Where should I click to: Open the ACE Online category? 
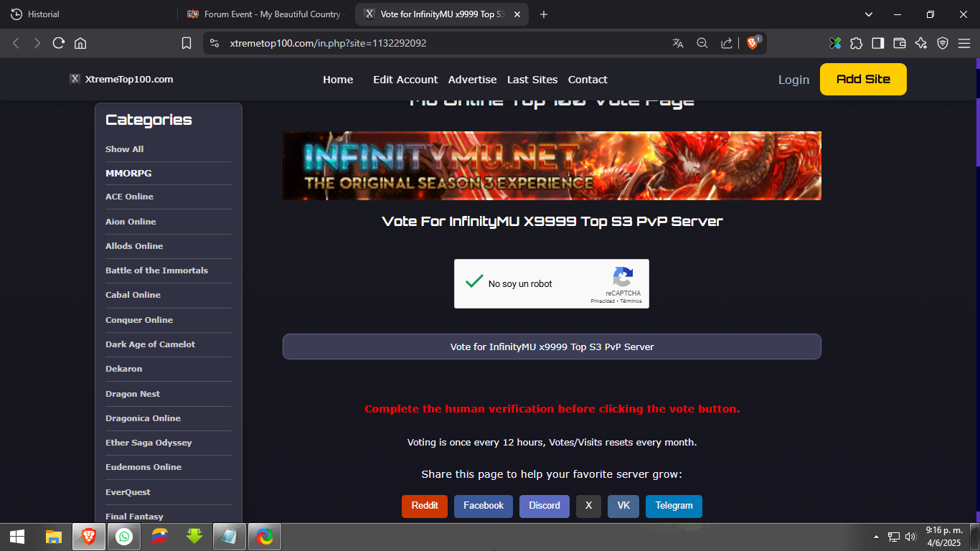tap(129, 197)
